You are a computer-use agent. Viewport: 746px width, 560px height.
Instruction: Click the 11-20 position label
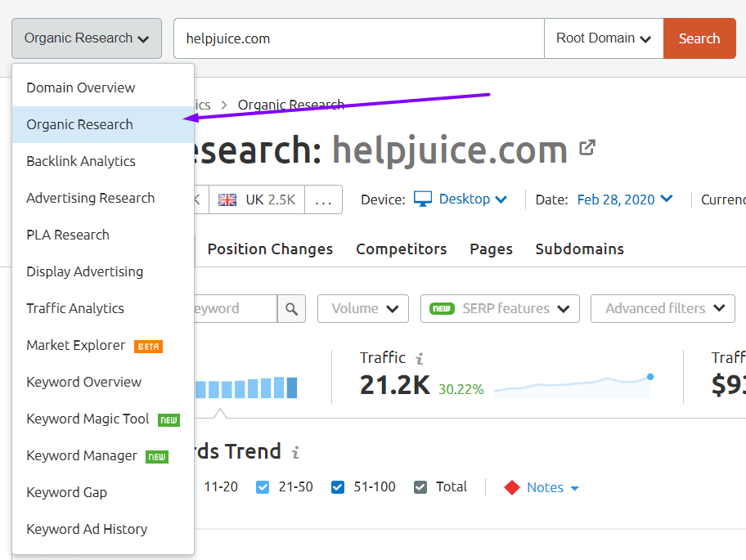pyautogui.click(x=221, y=487)
